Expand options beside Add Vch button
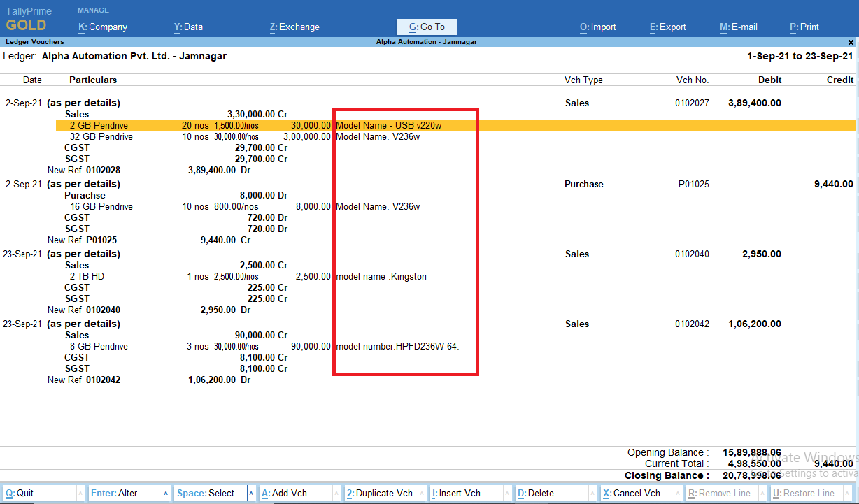The width and height of the screenshot is (859, 504). [336, 493]
